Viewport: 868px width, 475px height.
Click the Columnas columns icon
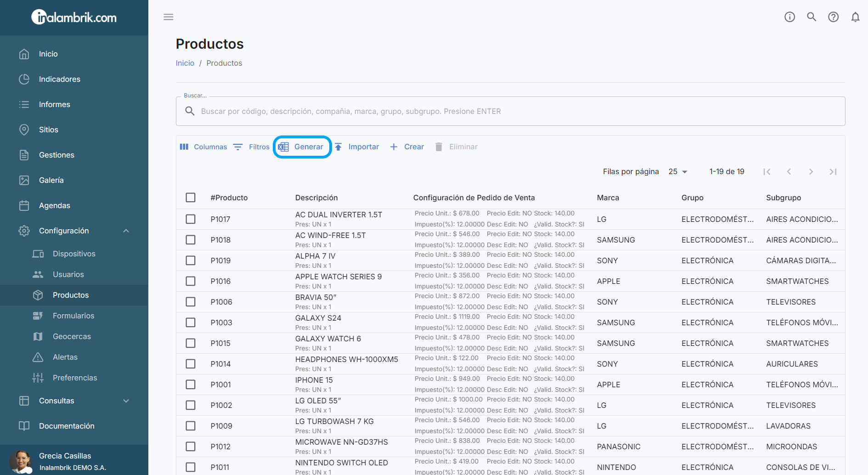coord(184,147)
